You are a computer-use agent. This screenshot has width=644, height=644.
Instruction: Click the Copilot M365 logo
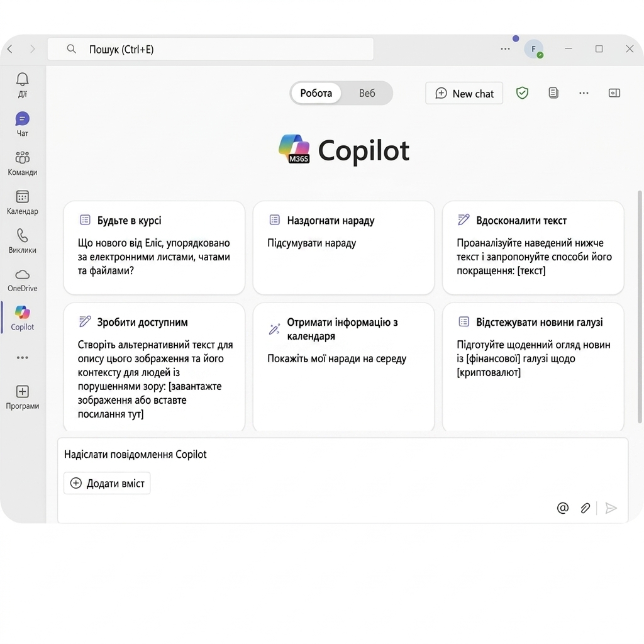tap(294, 148)
